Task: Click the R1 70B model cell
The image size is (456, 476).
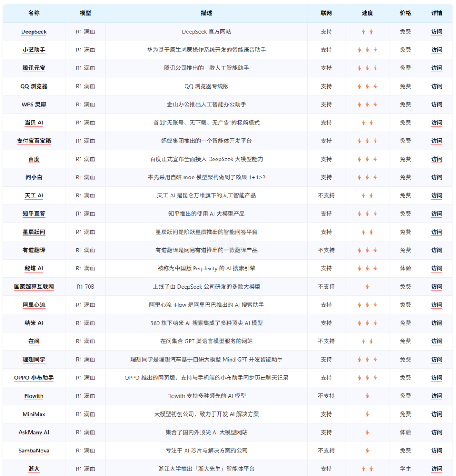Action: pyautogui.click(x=85, y=287)
